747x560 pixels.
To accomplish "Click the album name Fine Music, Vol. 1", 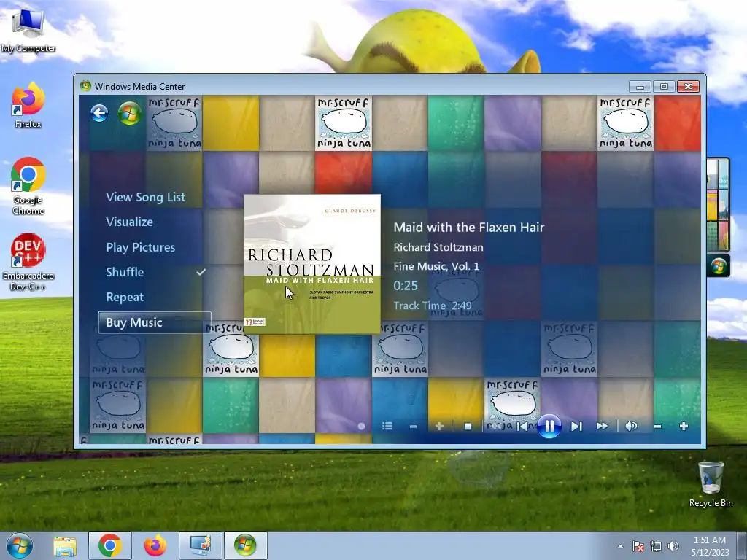I will 436,266.
